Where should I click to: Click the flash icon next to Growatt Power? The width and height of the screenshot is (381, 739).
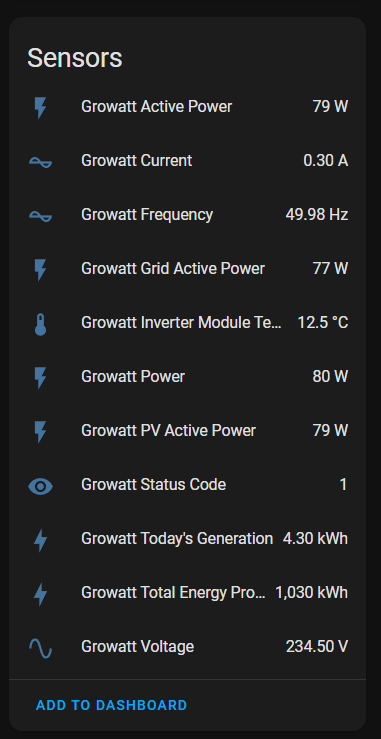pyautogui.click(x=41, y=377)
